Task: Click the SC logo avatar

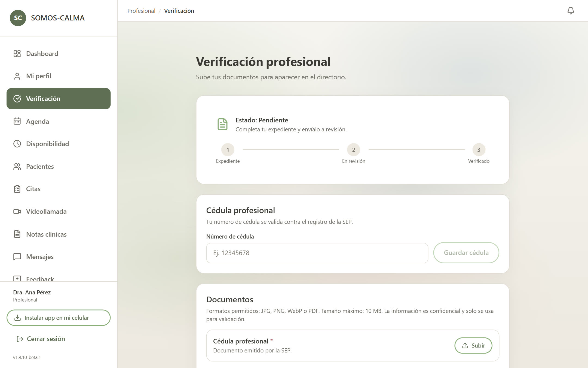Action: 18,18
